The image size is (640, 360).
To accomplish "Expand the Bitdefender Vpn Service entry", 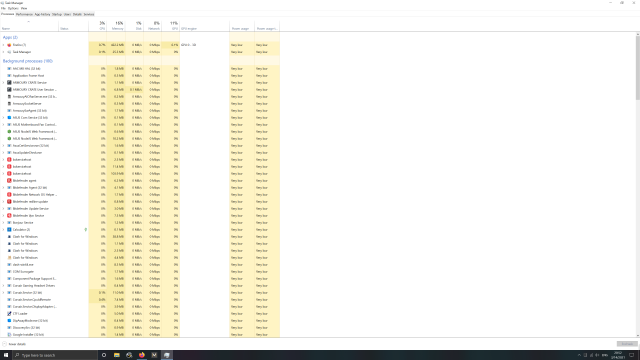I will click(x=4, y=216).
